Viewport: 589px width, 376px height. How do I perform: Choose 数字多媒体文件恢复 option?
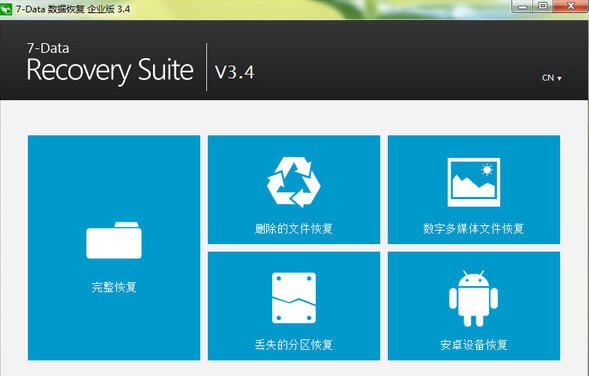[x=474, y=190]
